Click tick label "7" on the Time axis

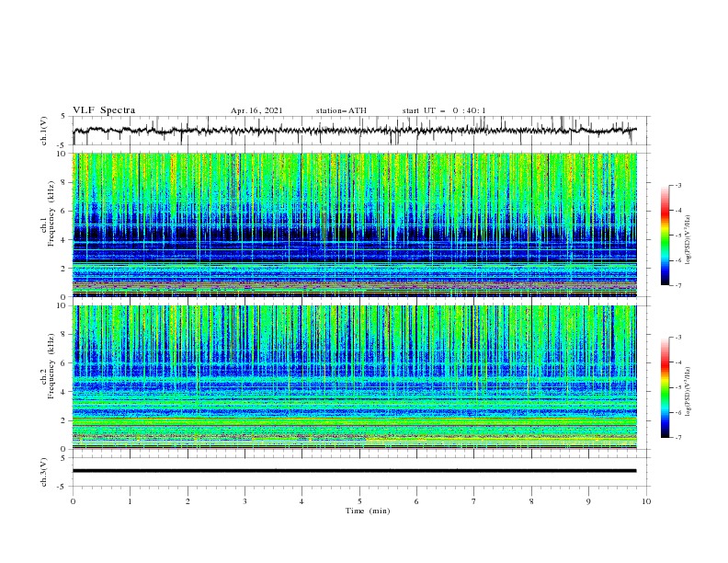[x=473, y=501]
